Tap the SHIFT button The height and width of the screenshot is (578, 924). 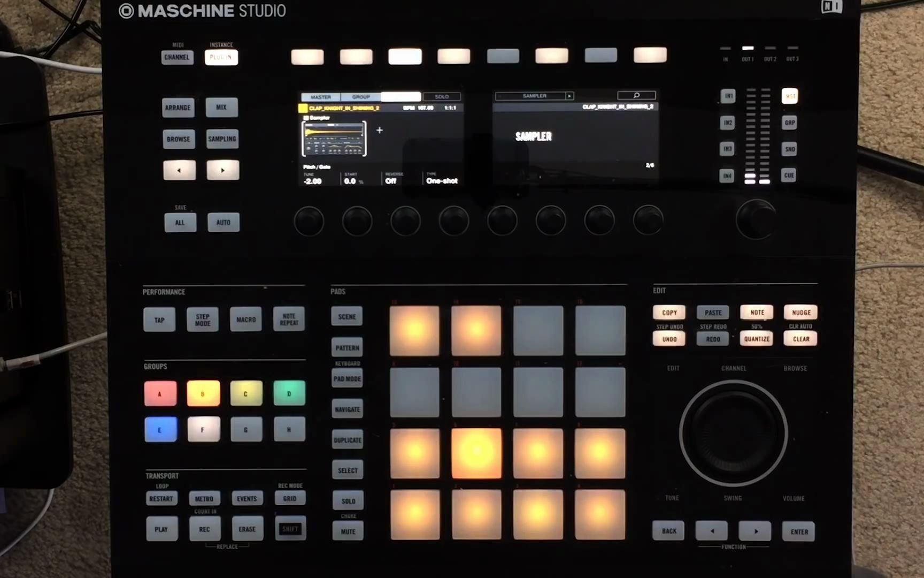click(x=290, y=529)
